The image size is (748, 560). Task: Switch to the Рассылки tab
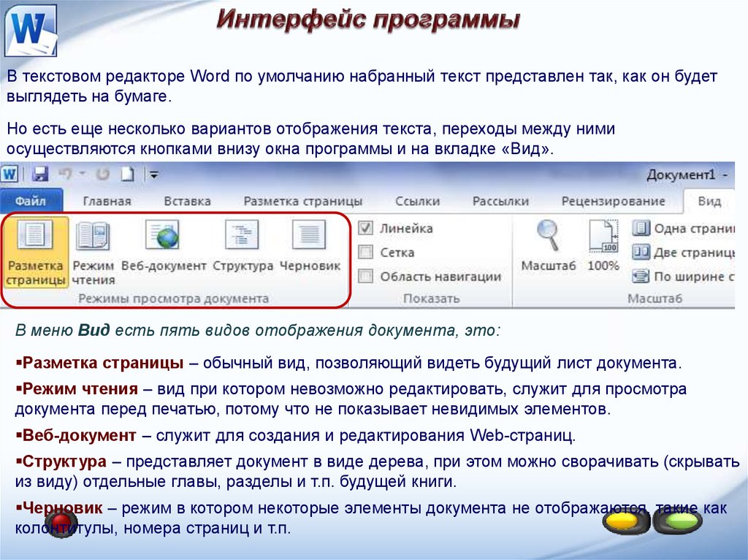(500, 202)
